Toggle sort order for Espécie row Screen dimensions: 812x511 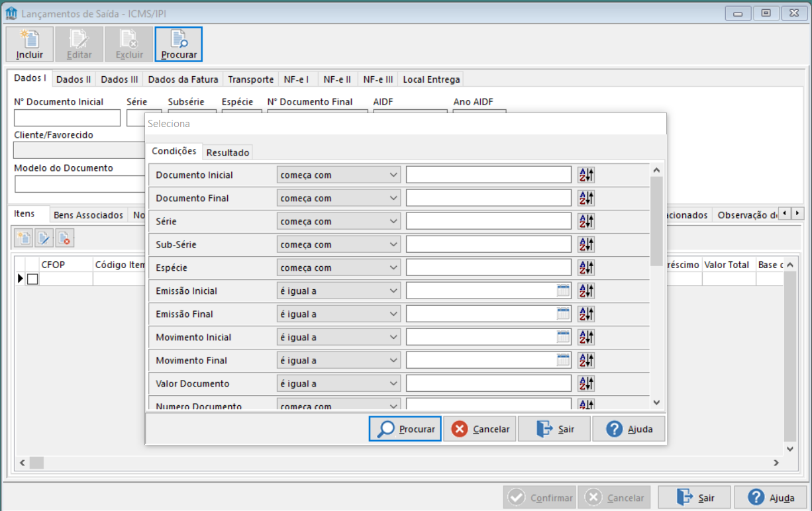(586, 267)
